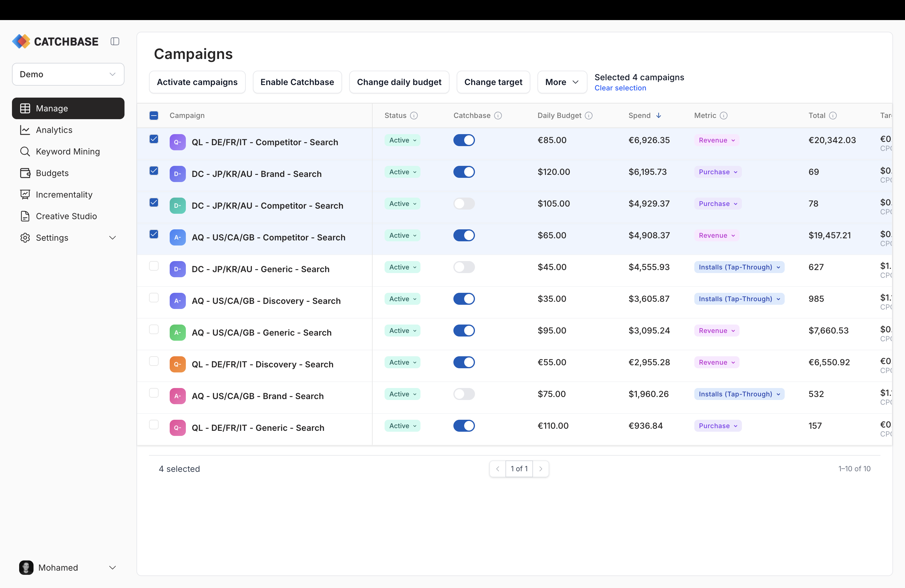905x588 pixels.
Task: Click the Incrementality chart icon
Action: (25, 194)
